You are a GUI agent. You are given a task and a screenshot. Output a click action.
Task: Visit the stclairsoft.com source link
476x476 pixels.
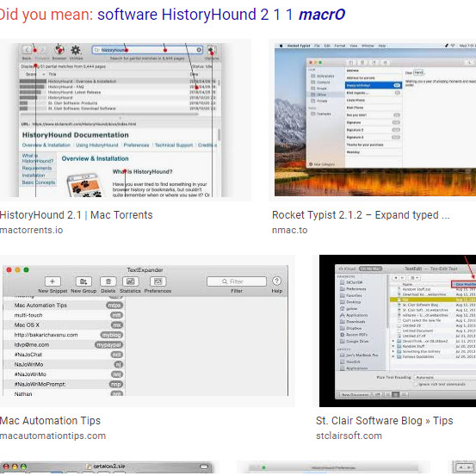[x=349, y=436]
